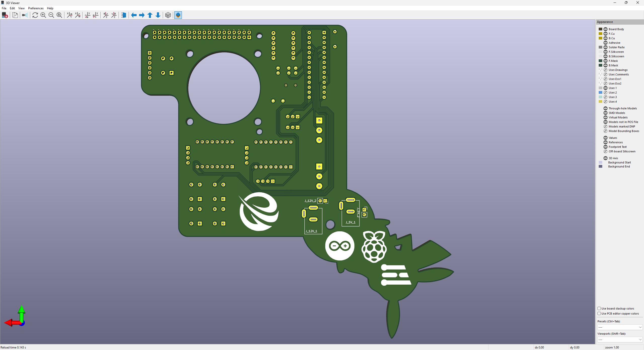Click the Background End color swatch

(x=600, y=166)
